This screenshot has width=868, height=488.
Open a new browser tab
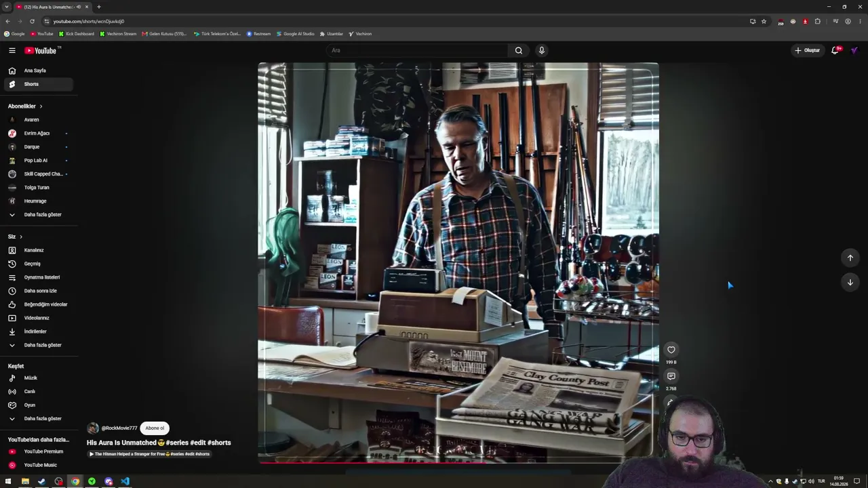[99, 7]
